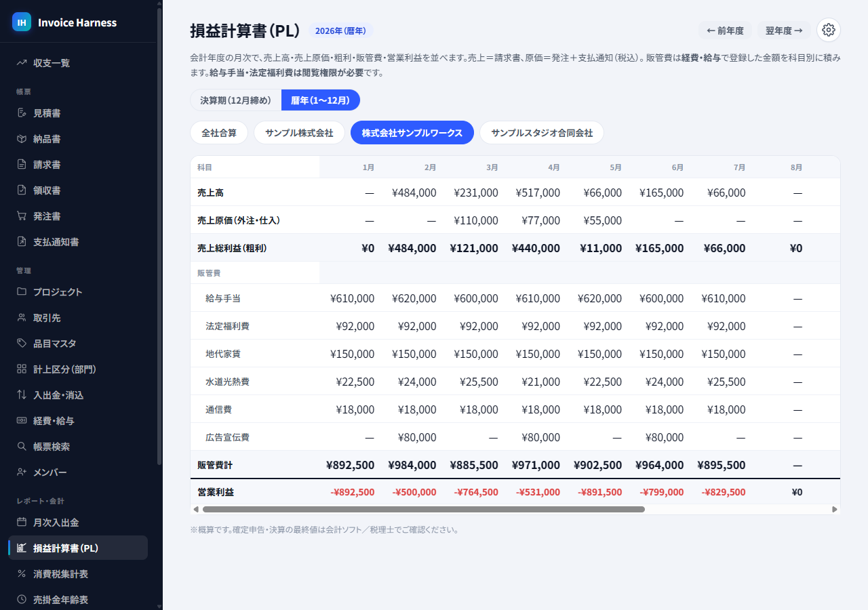This screenshot has height=610, width=868.
Task: Click the 帳票検索 magnifier icon
Action: pos(22,447)
